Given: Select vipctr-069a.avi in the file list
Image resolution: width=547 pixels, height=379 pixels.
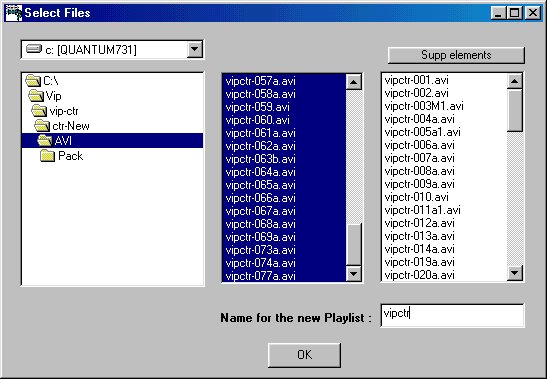Looking at the screenshot, I should pos(284,237).
